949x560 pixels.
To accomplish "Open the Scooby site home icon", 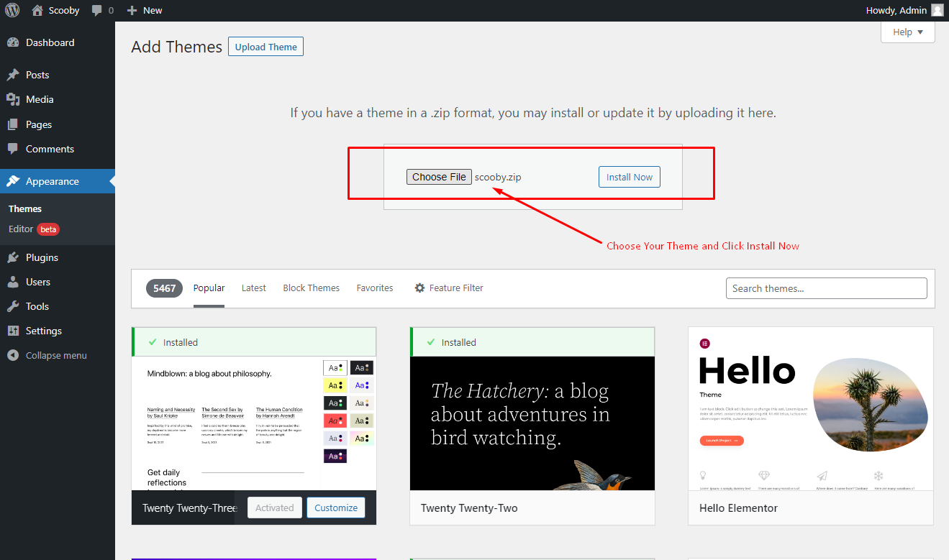I will click(x=37, y=10).
